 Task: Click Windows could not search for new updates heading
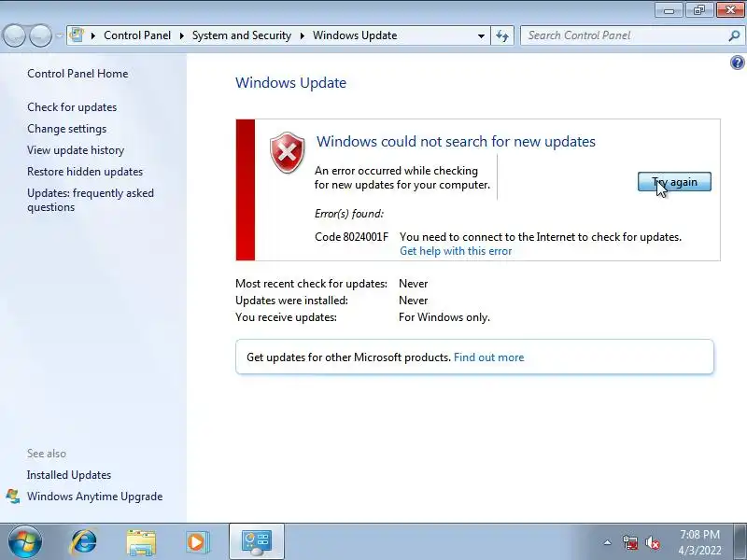pos(456,142)
